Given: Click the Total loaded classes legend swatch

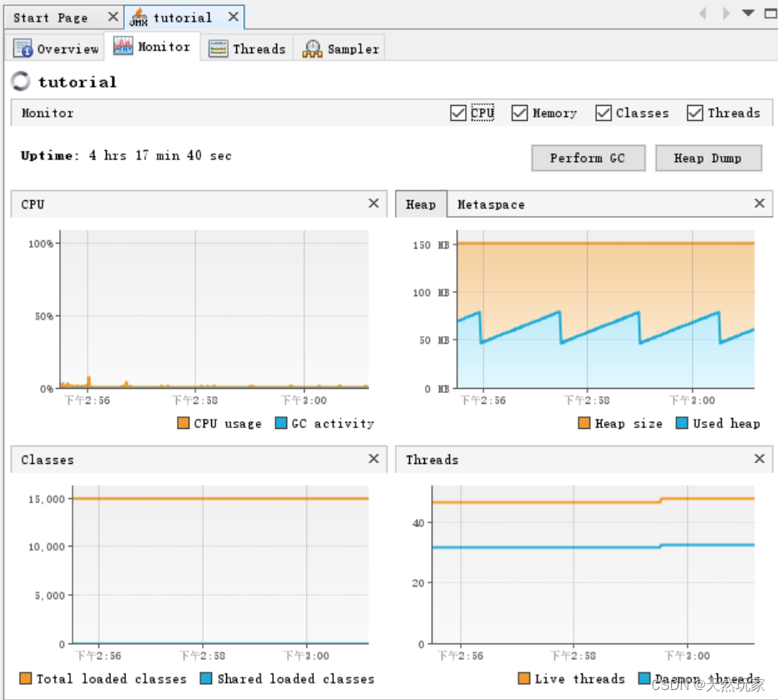Looking at the screenshot, I should point(25,678).
